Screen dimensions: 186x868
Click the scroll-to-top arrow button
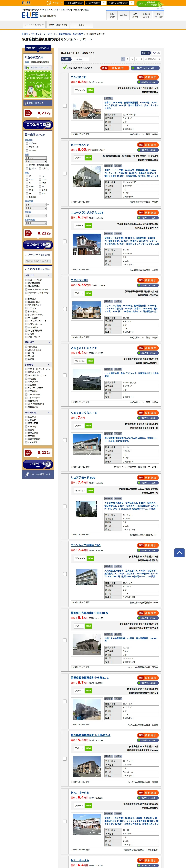click(x=179, y=553)
